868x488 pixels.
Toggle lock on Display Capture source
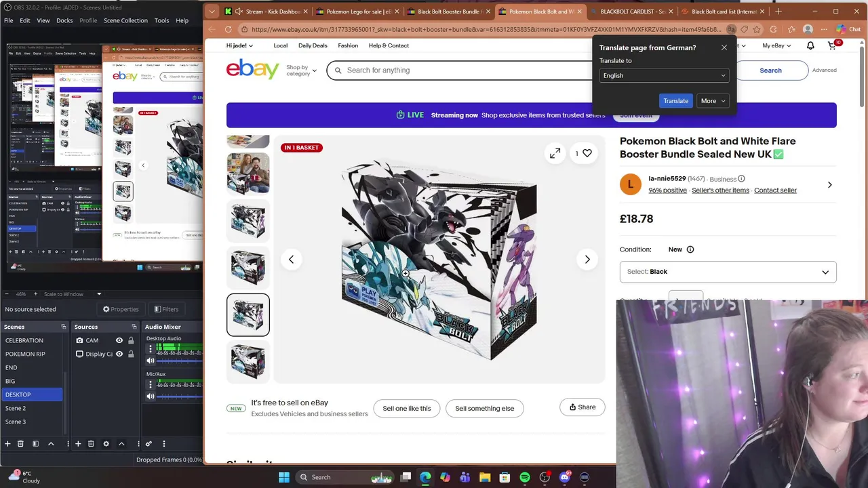coord(130,354)
